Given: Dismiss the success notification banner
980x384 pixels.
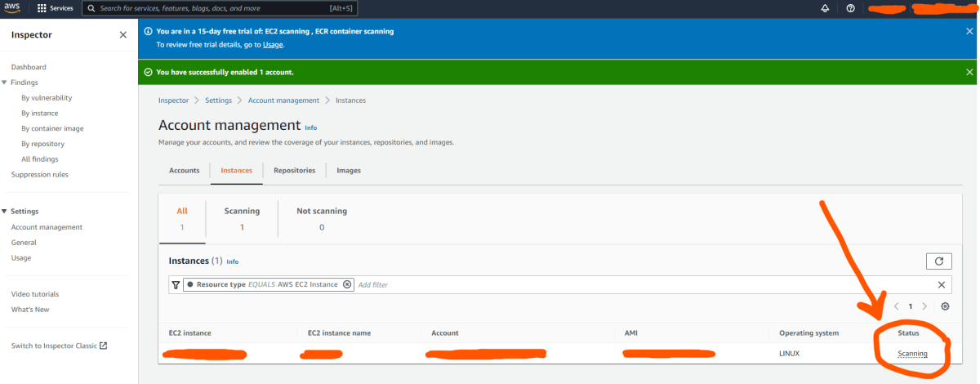Looking at the screenshot, I should 969,72.
